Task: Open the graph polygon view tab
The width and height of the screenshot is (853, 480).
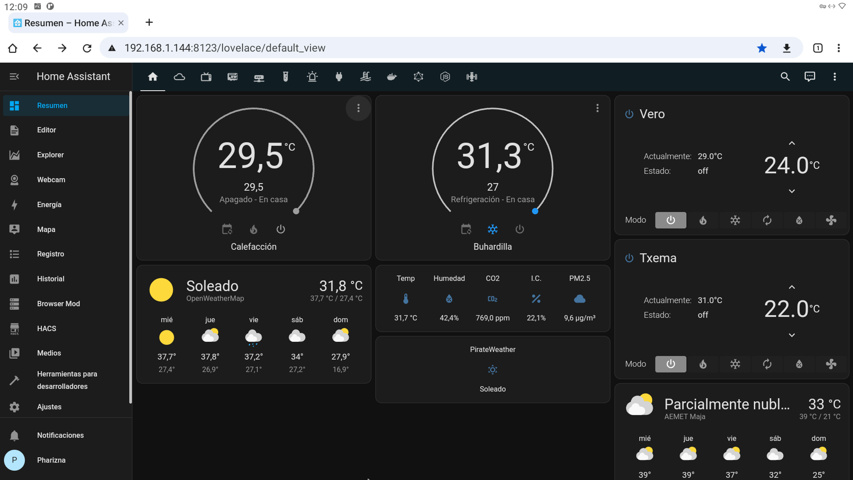Action: [418, 77]
